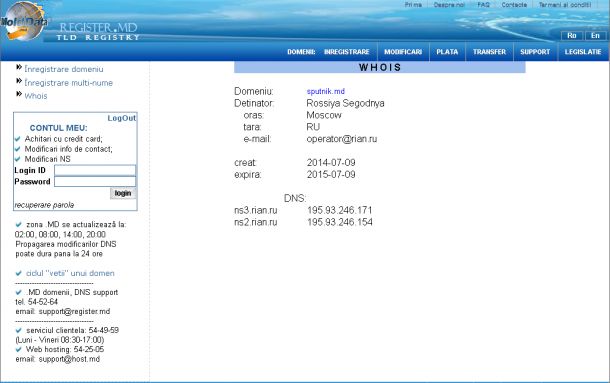Click checkmark icon beside Modificari NS

(18, 159)
